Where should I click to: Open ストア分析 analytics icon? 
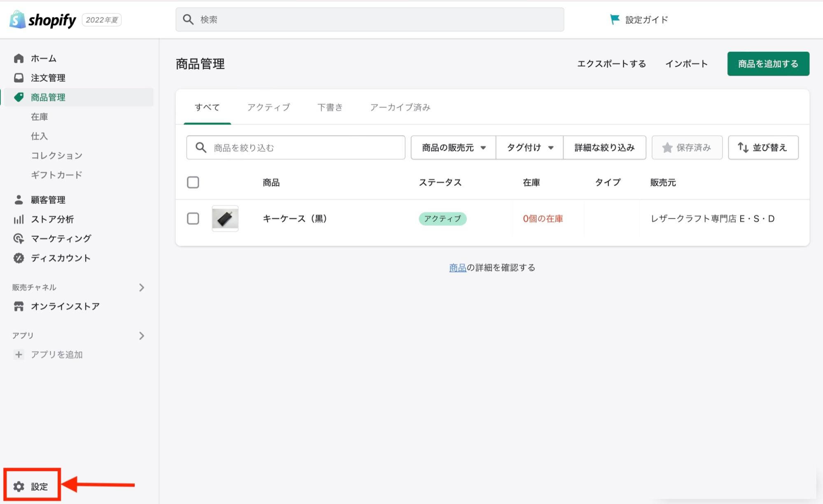[x=18, y=219]
